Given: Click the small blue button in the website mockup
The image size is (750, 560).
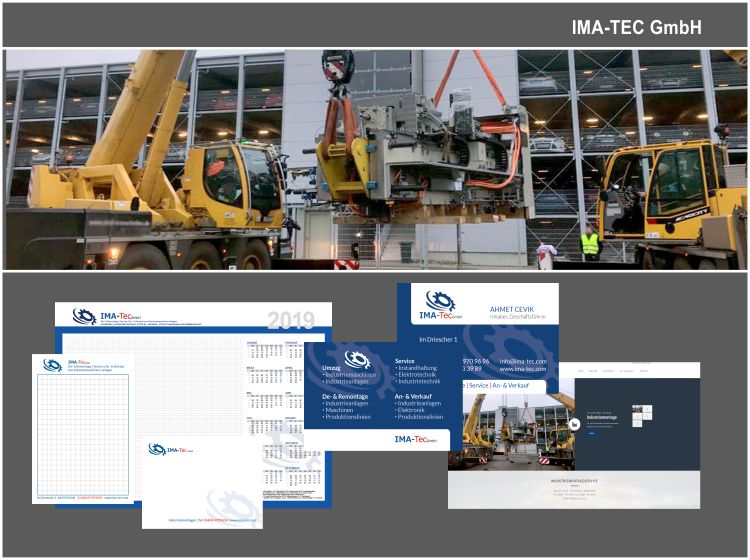Looking at the screenshot, I should (x=591, y=433).
